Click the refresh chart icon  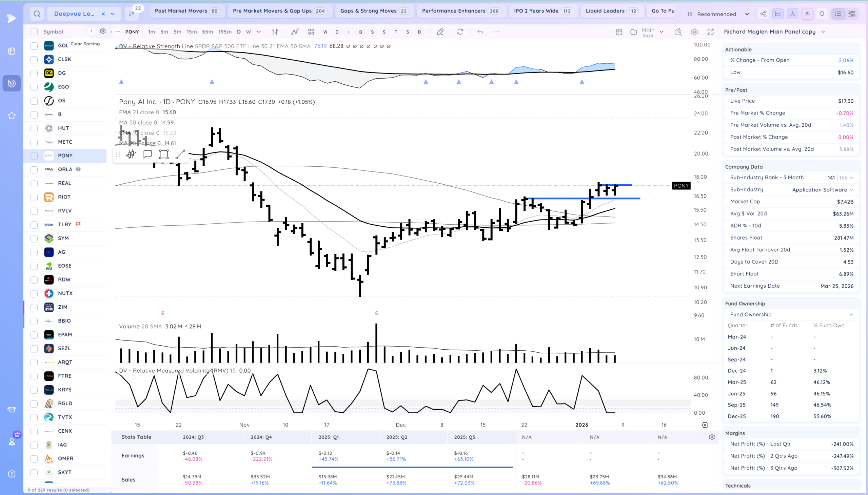click(460, 32)
